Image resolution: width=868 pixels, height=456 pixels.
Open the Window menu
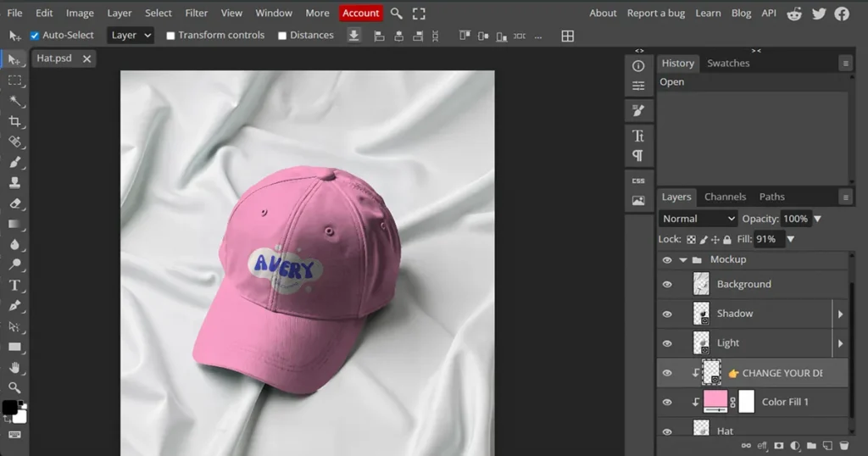tap(274, 13)
